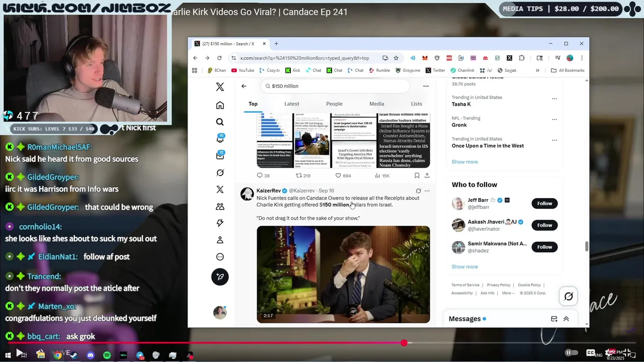The image size is (644, 362).
Task: Open the Groyp.me bookmark
Action: coord(408,70)
